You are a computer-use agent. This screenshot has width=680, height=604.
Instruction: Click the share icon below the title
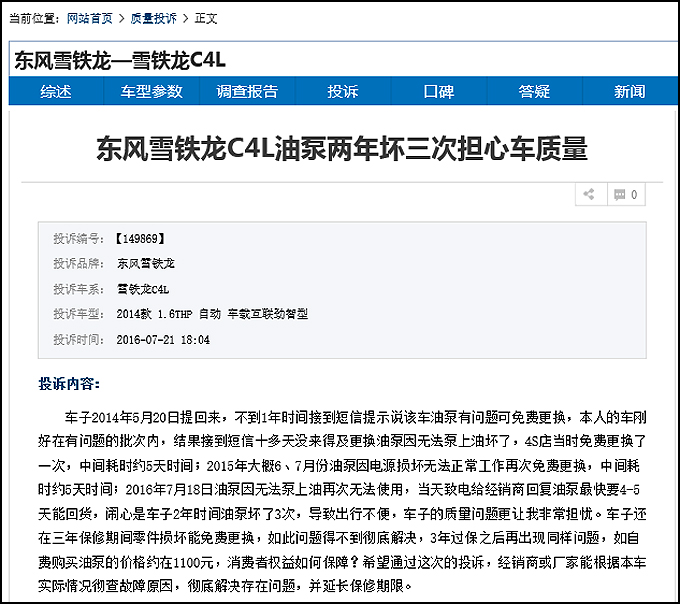coord(591,194)
